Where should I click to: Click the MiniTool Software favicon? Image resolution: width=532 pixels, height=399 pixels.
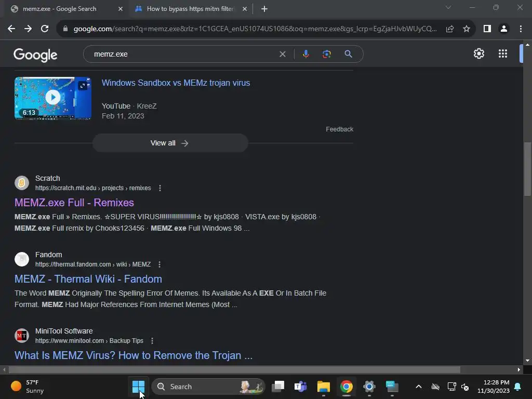(x=22, y=336)
